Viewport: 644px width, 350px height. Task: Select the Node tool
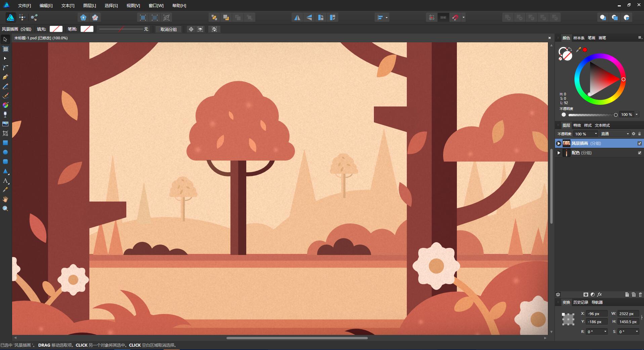click(5, 58)
